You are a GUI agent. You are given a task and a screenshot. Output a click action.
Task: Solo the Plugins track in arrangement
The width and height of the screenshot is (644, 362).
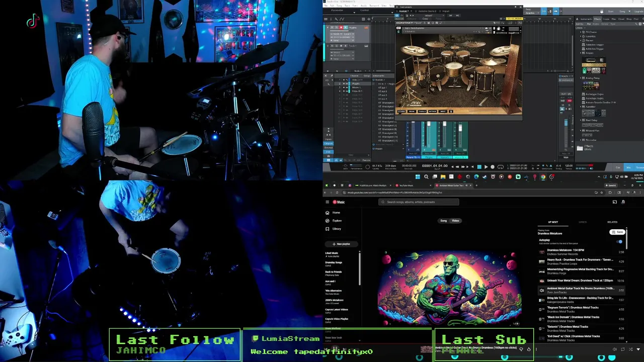coord(337,27)
